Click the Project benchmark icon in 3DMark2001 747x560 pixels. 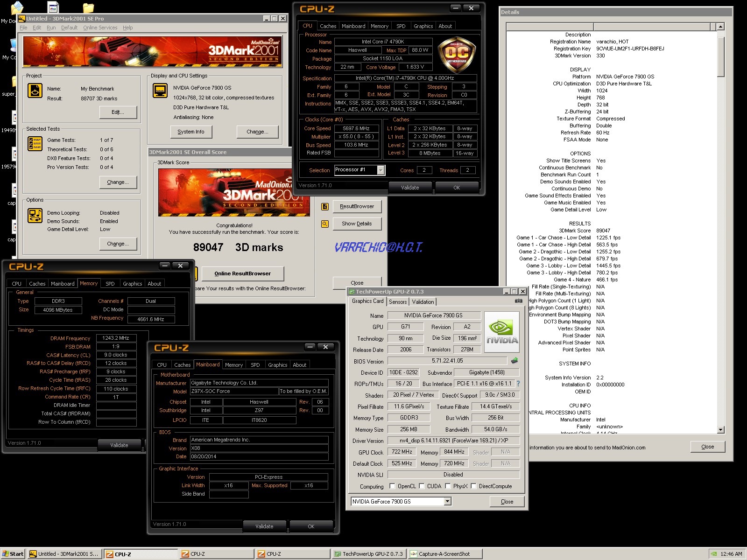point(35,91)
